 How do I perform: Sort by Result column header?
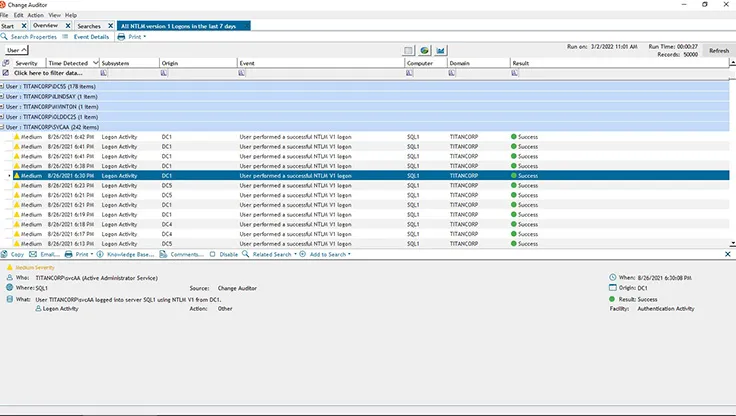(521, 63)
